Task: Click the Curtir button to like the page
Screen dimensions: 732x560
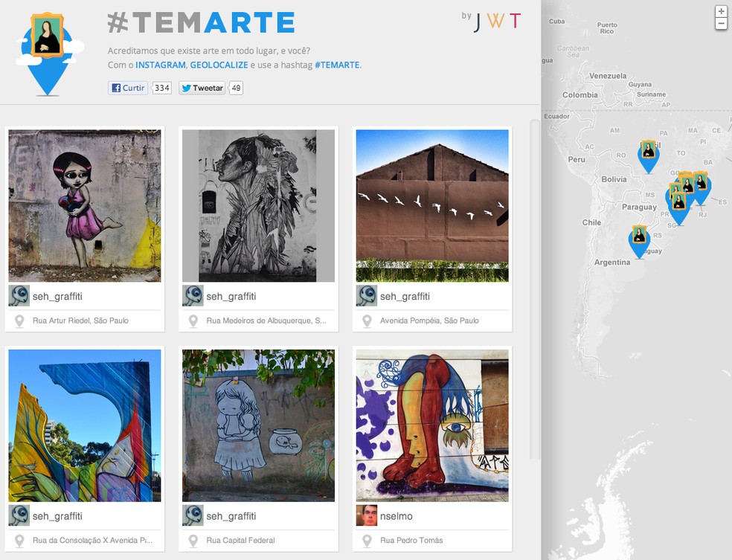Action: click(x=127, y=88)
